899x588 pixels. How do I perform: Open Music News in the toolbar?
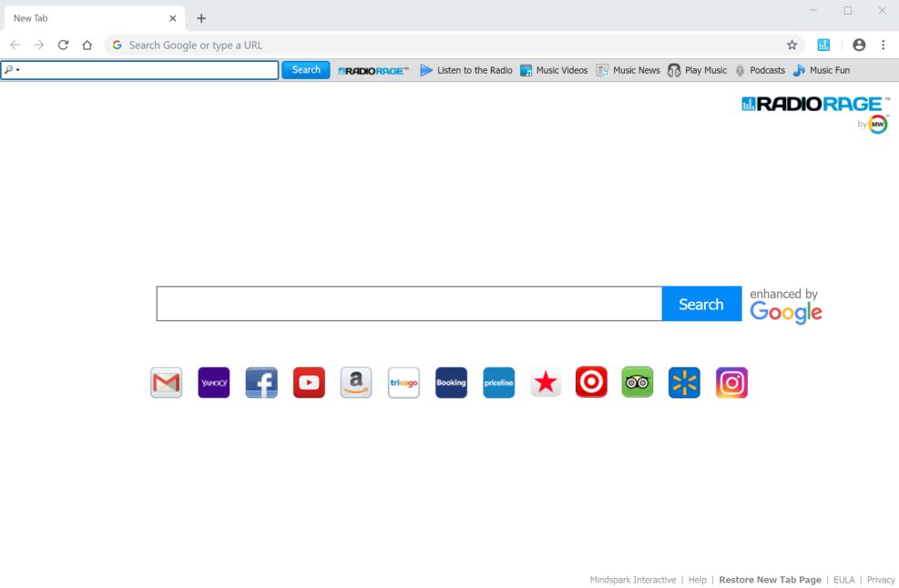(628, 70)
